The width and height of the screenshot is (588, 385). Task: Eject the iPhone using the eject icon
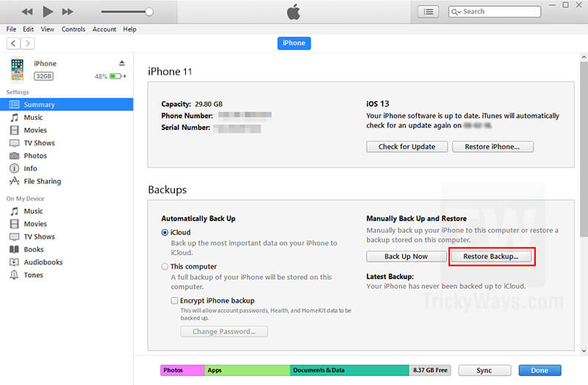[122, 63]
